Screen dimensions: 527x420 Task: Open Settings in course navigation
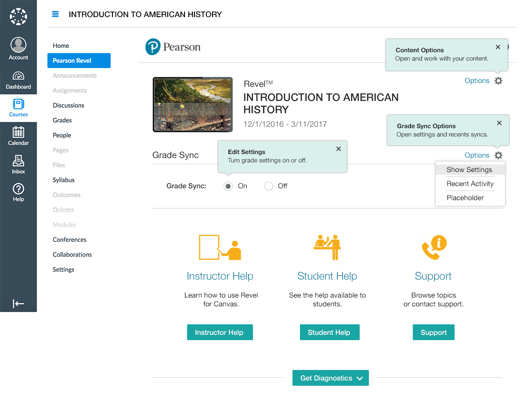[64, 269]
